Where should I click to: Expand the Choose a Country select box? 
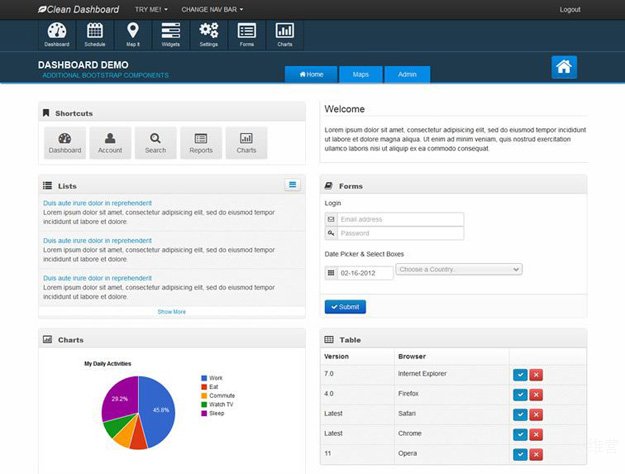pyautogui.click(x=459, y=269)
